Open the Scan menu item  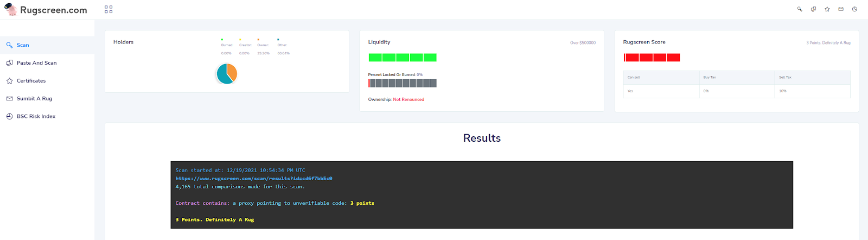[x=47, y=45]
